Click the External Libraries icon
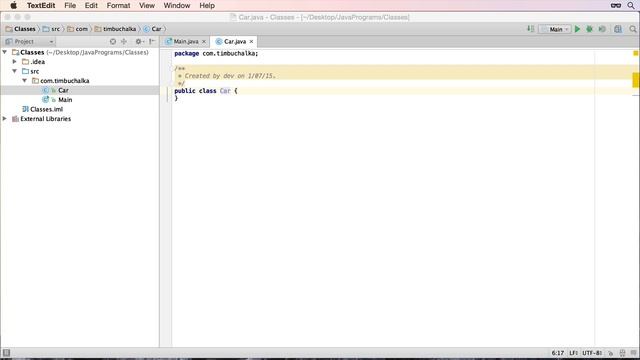640x360 pixels. (16, 119)
